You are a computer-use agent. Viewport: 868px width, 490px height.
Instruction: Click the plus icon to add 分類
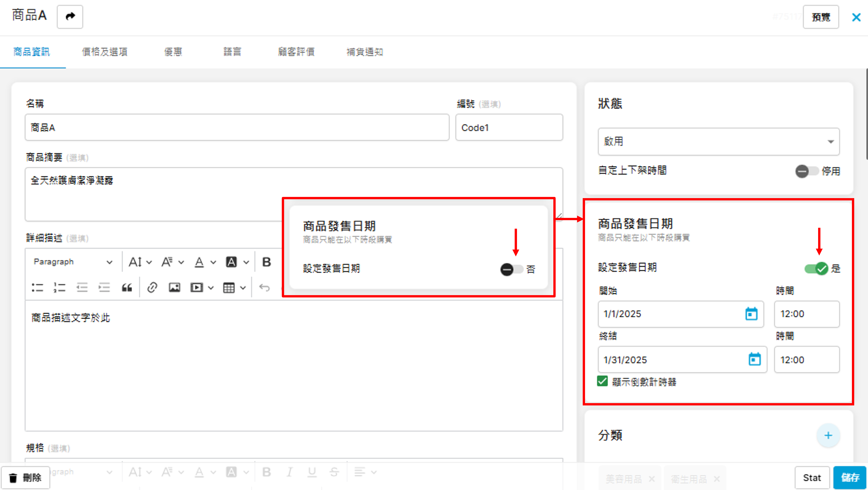(x=828, y=435)
